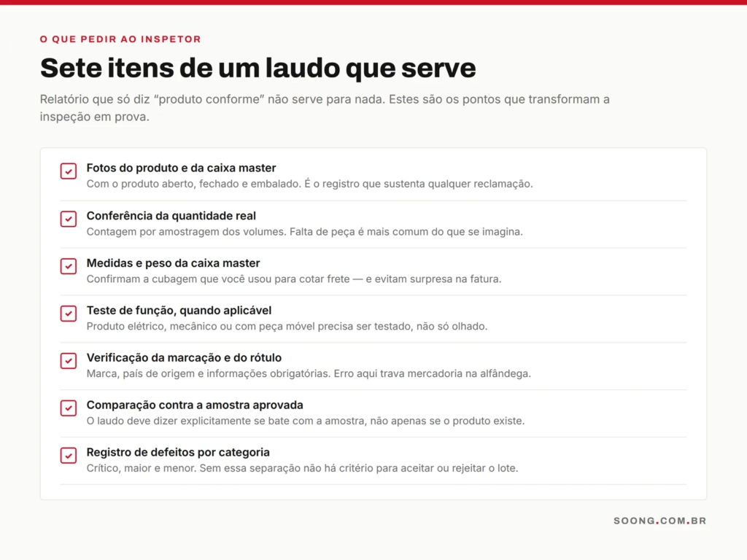The height and width of the screenshot is (560, 747).
Task: Toggle the 'Fotos do produto e da caixa master' checkbox
Action: click(x=69, y=171)
